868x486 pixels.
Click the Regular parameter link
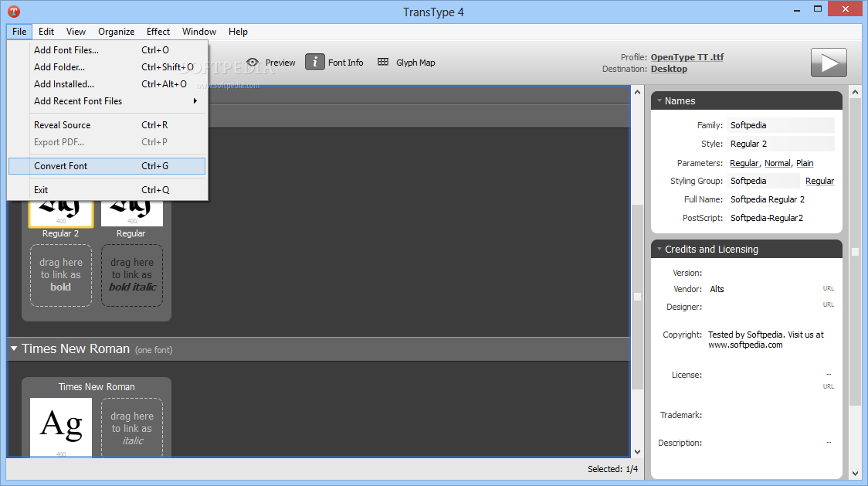(744, 163)
